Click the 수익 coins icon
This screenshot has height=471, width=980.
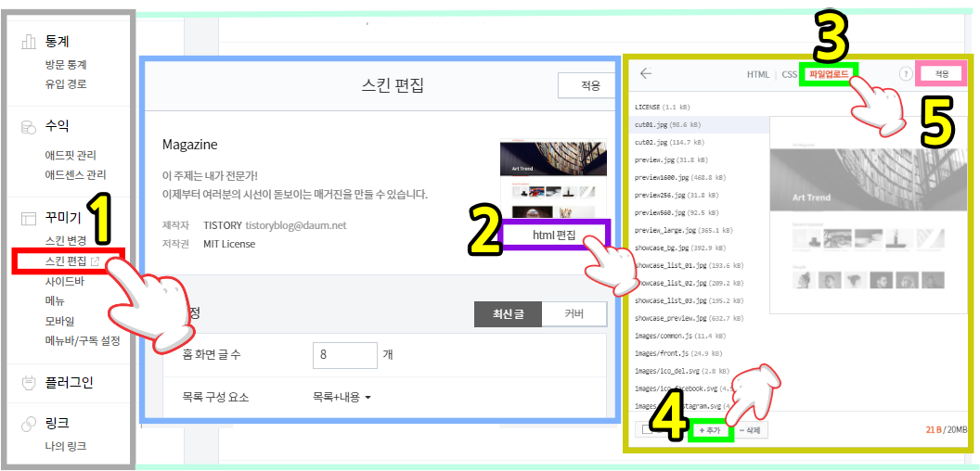coord(29,127)
